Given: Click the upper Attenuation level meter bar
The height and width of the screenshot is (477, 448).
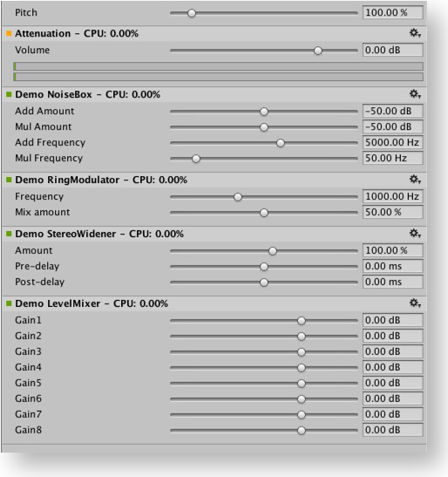Looking at the screenshot, I should 218,66.
